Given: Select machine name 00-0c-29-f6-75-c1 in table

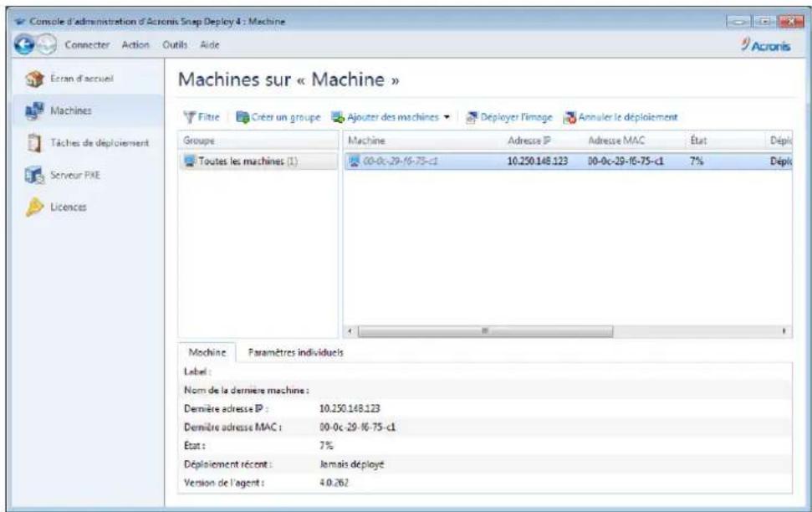Looking at the screenshot, I should (x=400, y=161).
